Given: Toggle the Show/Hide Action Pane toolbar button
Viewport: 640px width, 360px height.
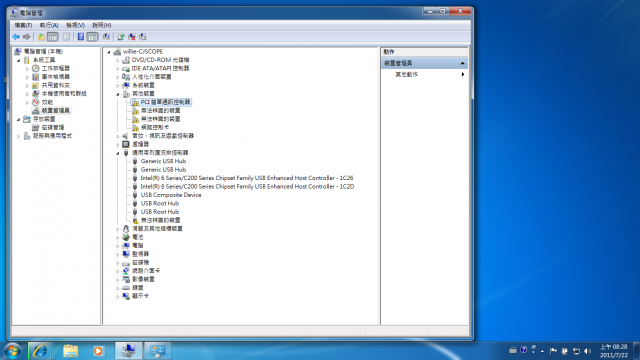Looking at the screenshot, I should point(92,37).
